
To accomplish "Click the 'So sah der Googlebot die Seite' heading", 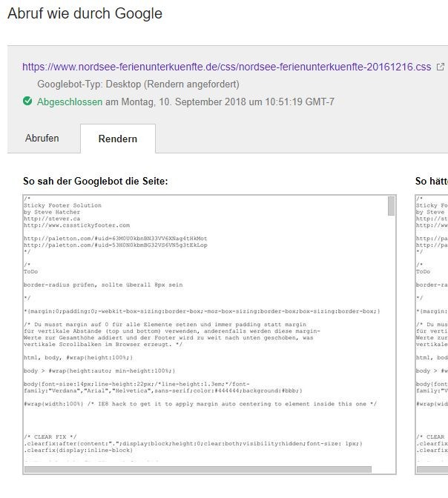I will point(95,181).
